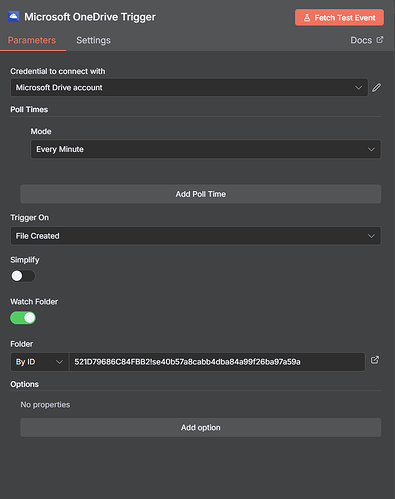395x499 pixels.
Task: Open the Docs link
Action: click(367, 40)
